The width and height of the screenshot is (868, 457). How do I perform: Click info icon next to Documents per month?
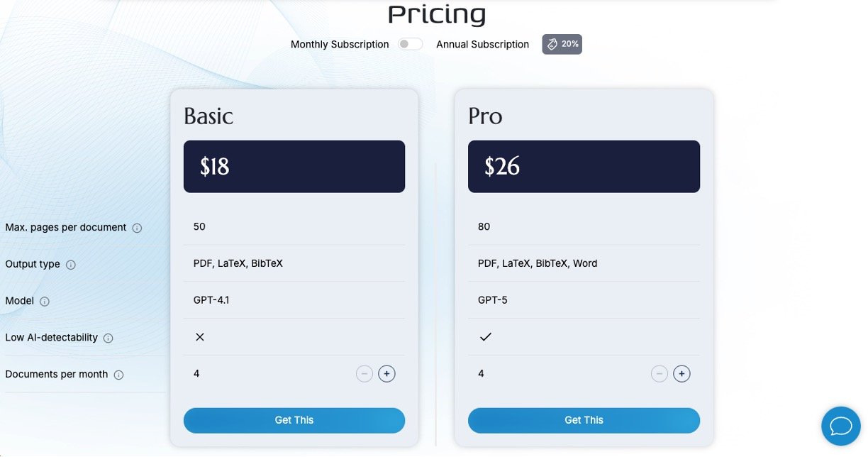pyautogui.click(x=118, y=375)
